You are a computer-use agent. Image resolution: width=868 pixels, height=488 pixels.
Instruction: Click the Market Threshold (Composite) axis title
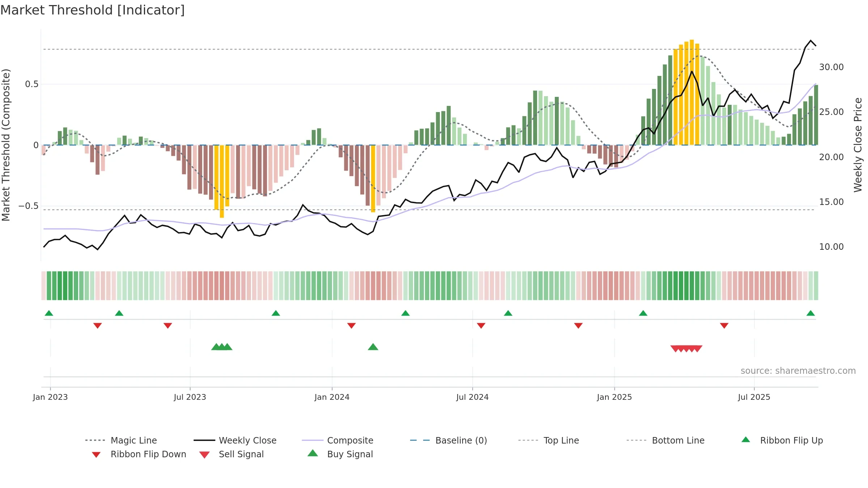pos(6,145)
